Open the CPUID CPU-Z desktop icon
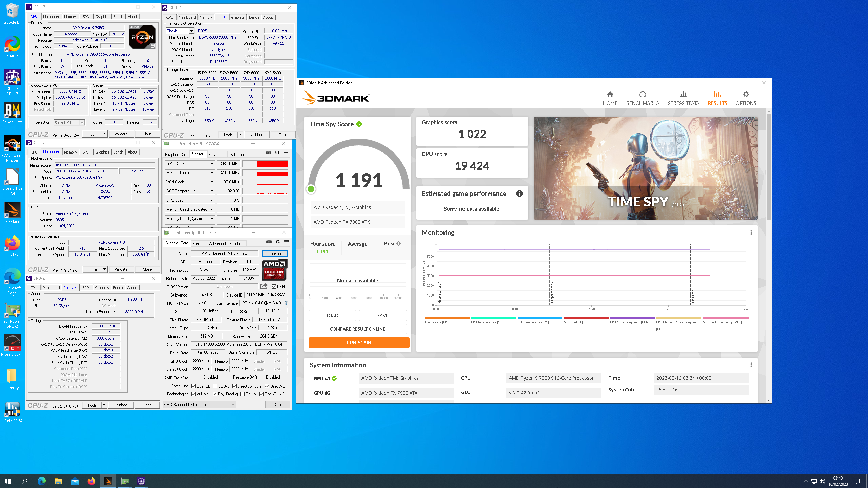Screen dimensions: 868x488 tap(12, 82)
